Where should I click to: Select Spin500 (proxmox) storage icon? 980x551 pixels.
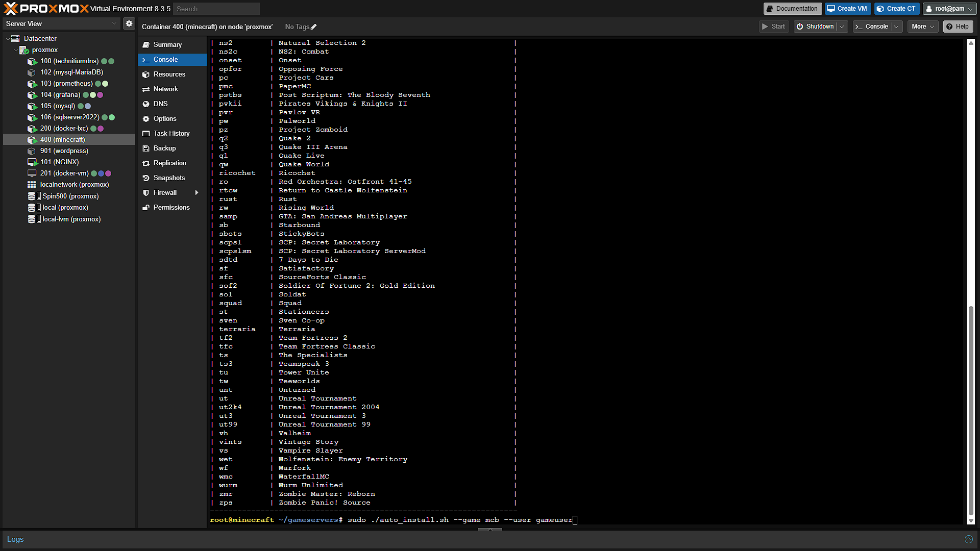tap(34, 196)
